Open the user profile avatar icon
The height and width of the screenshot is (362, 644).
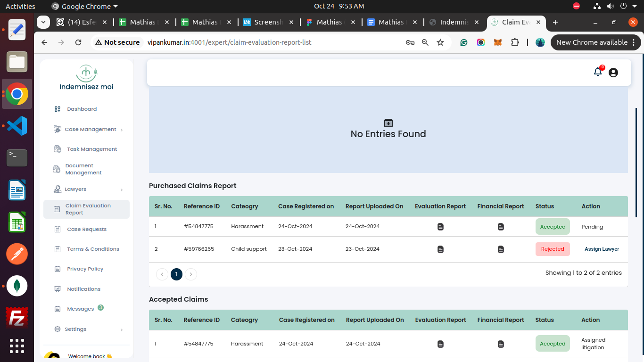613,73
